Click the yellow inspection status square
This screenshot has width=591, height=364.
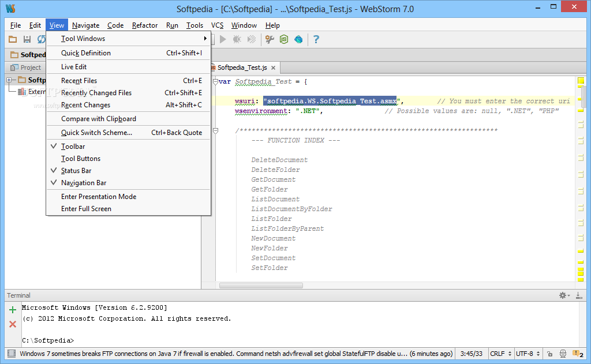[581, 81]
